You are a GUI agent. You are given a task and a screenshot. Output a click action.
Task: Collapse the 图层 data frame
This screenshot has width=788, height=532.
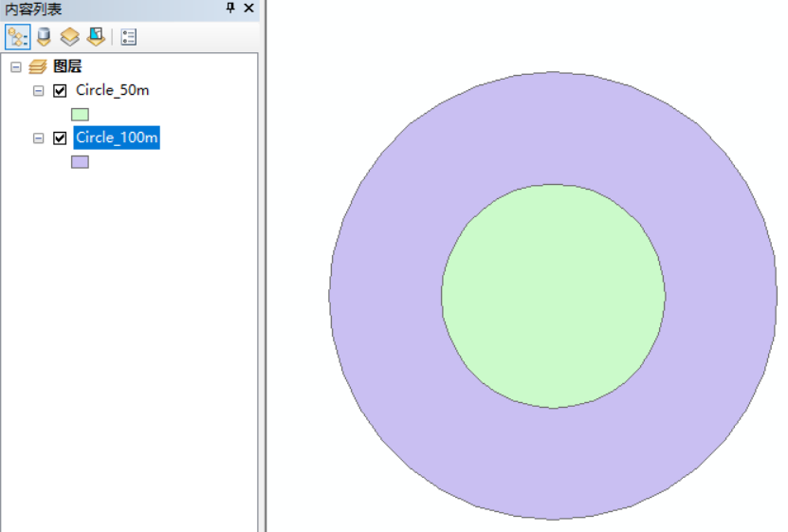coord(16,66)
